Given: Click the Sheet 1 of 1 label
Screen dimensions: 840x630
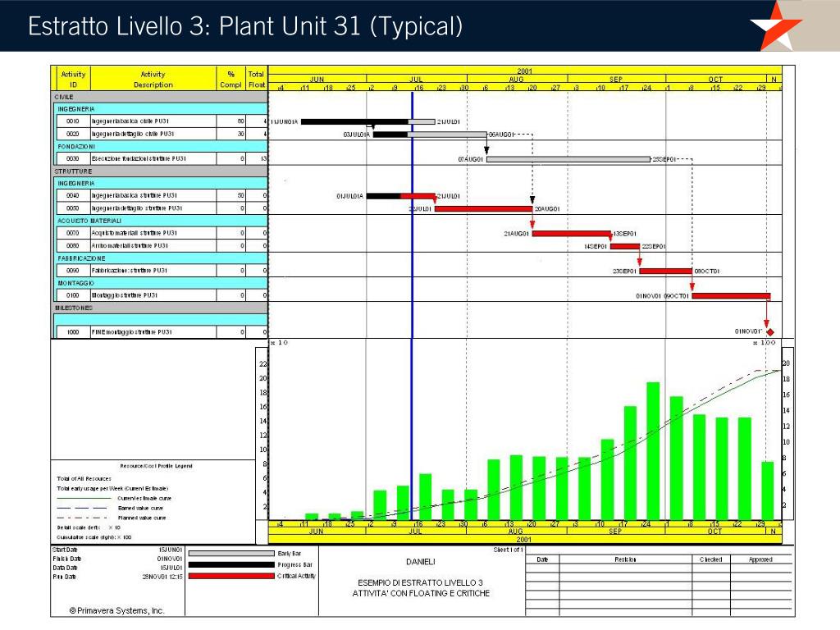Looking at the screenshot, I should [508, 550].
